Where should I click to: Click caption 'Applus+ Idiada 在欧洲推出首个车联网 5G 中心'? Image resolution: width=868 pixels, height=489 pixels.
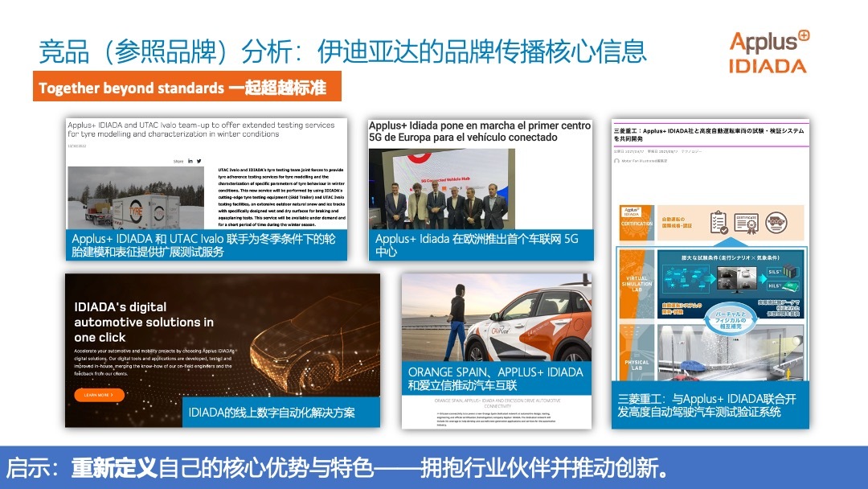481,244
